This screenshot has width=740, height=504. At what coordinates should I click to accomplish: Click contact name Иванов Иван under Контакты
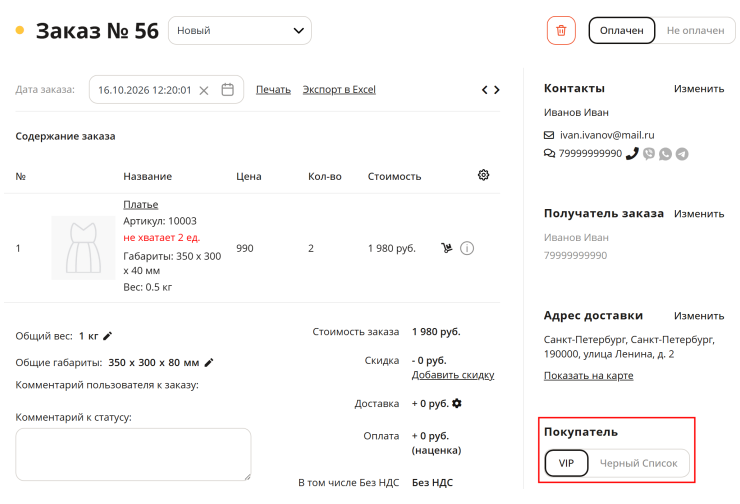tap(576, 113)
